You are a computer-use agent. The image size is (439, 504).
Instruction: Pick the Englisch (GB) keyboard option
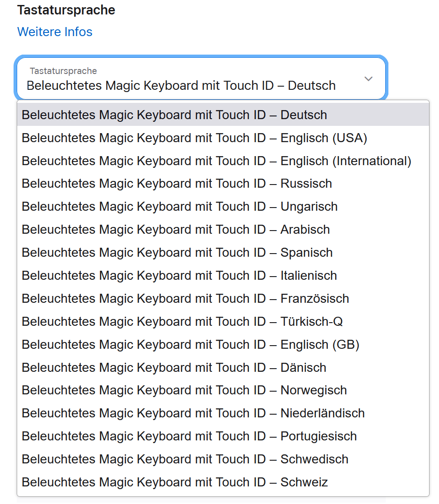pyautogui.click(x=223, y=345)
